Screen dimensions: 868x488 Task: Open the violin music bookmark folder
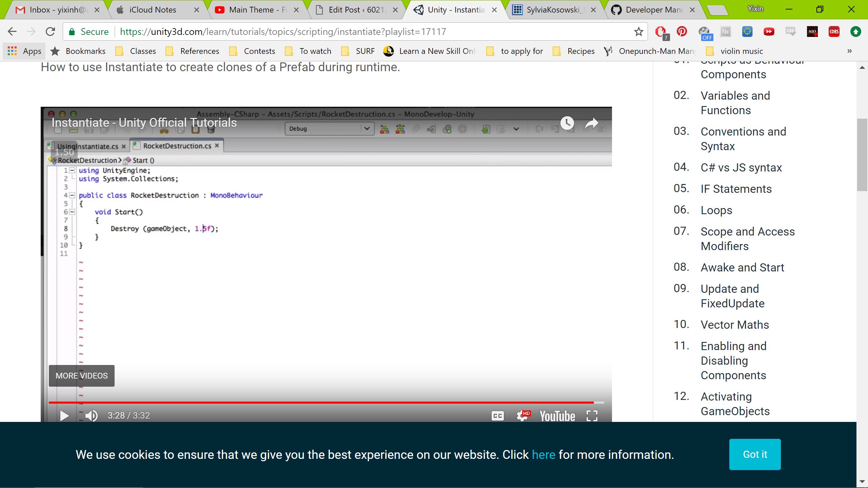coord(734,51)
